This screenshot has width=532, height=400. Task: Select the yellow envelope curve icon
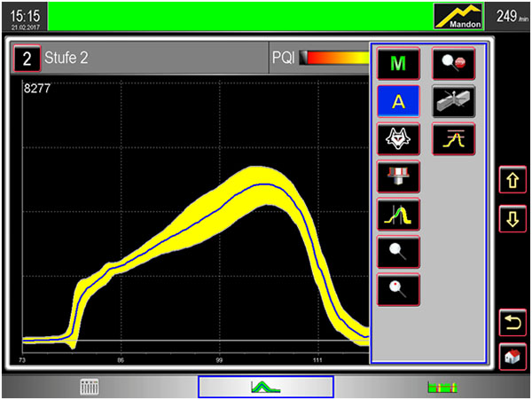tap(398, 214)
